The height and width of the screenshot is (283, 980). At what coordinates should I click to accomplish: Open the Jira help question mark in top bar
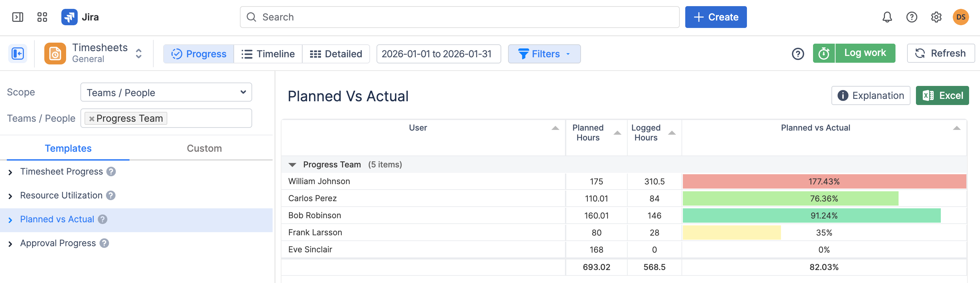click(912, 17)
